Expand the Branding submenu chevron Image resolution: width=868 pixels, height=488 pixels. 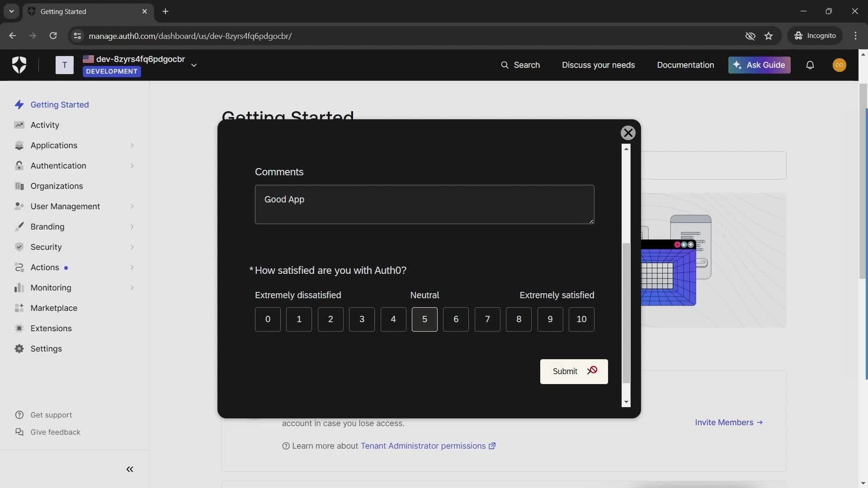point(132,227)
